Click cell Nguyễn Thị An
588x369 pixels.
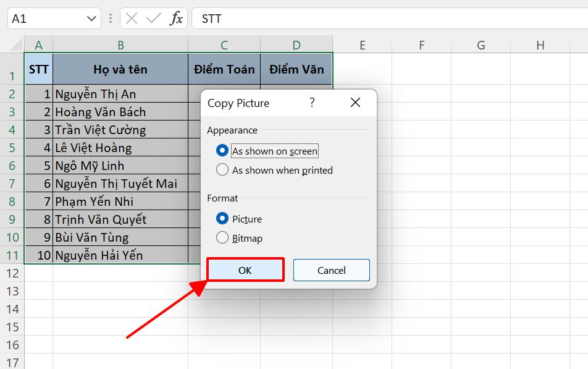pyautogui.click(x=120, y=93)
